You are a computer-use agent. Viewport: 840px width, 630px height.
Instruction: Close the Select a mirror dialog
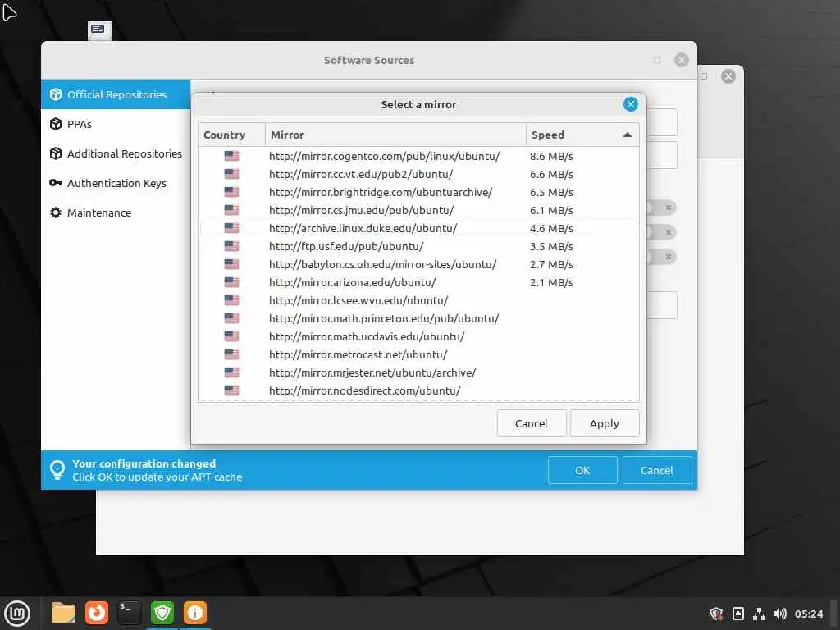tap(631, 104)
